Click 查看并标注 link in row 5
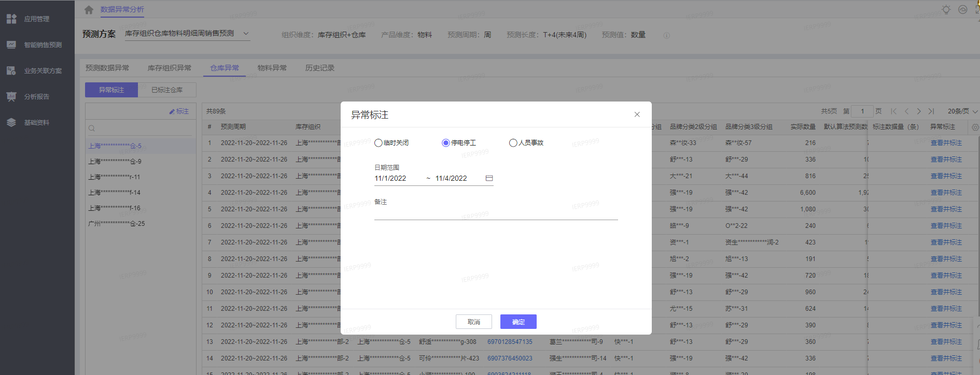This screenshot has height=375, width=980. (x=946, y=209)
